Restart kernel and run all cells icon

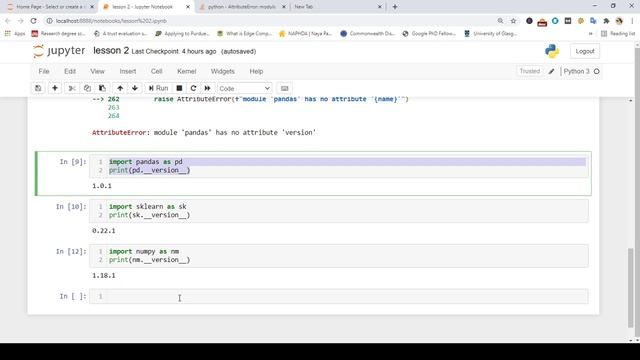[207, 88]
